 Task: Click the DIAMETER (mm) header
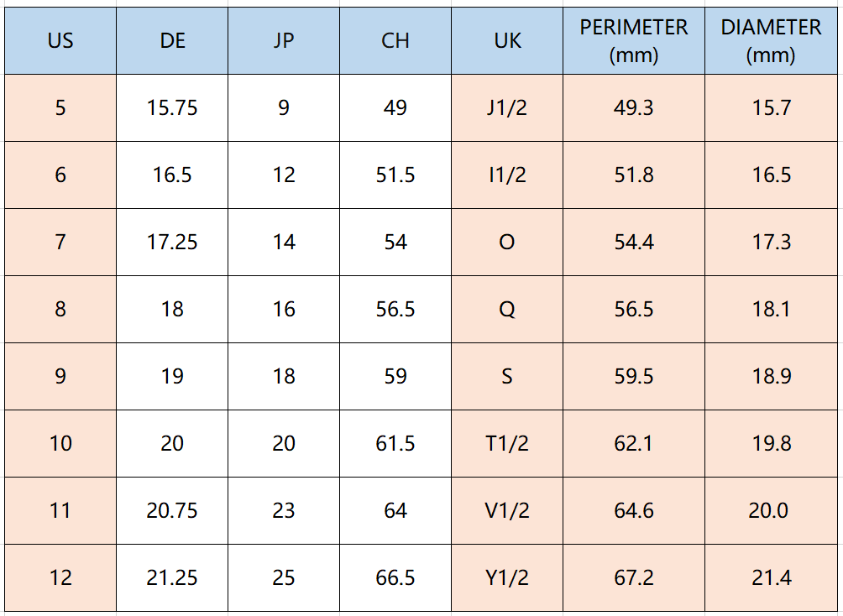coord(771,40)
